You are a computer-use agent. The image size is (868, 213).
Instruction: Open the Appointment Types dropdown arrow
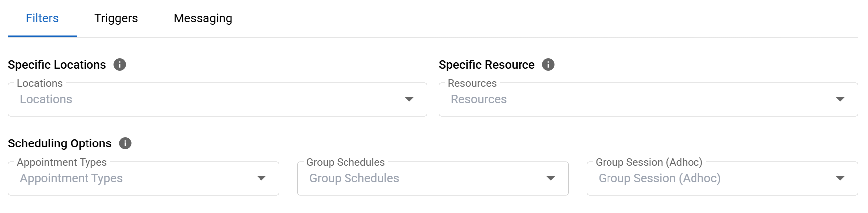261,178
